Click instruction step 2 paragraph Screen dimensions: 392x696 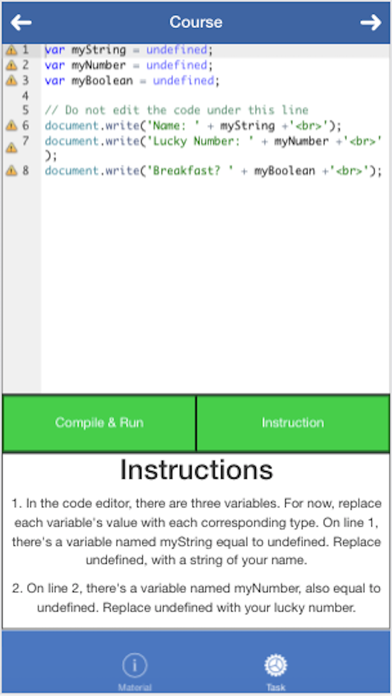(x=196, y=598)
